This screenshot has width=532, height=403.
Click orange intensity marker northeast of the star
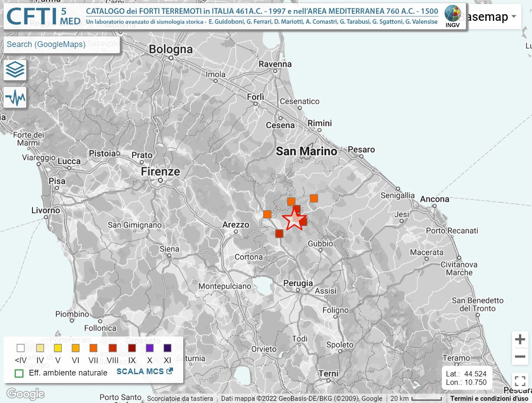pos(314,198)
